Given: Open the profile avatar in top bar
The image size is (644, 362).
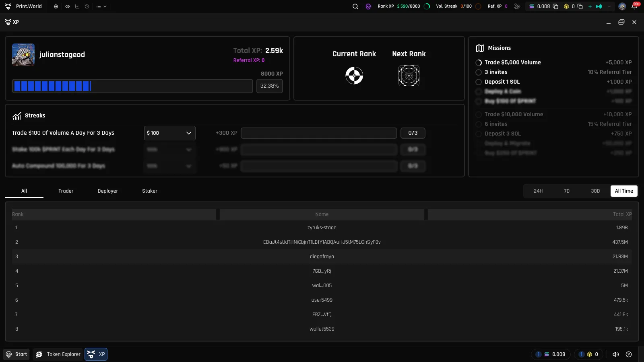Looking at the screenshot, I should pyautogui.click(x=622, y=6).
